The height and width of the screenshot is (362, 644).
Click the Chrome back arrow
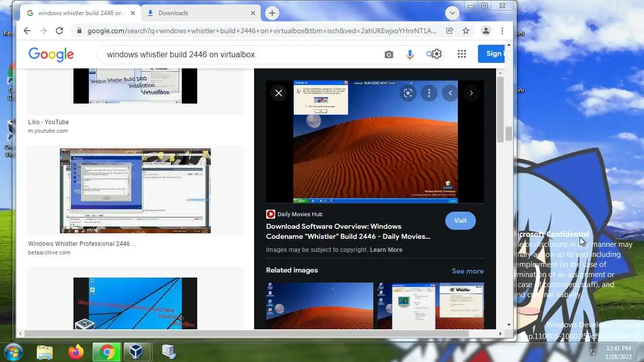pos(27,31)
